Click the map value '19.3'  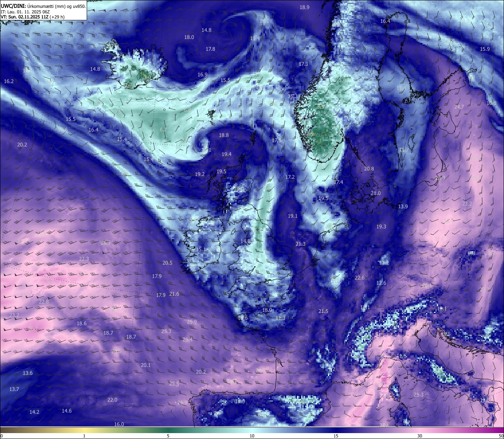381,226
